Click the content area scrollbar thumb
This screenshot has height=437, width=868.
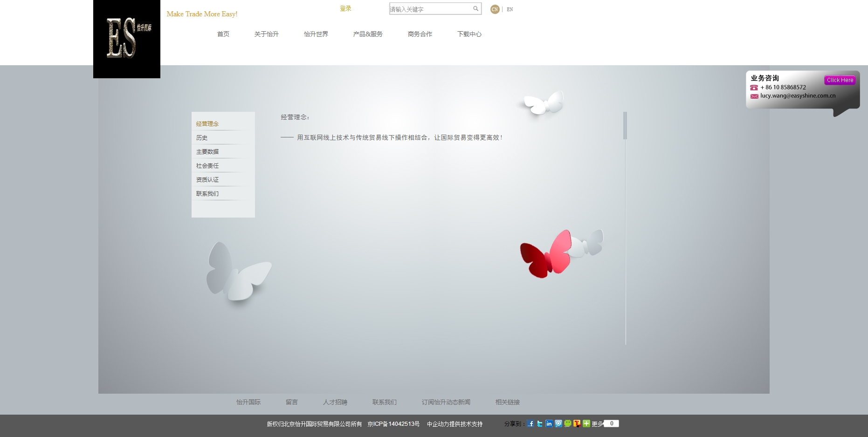(x=625, y=125)
